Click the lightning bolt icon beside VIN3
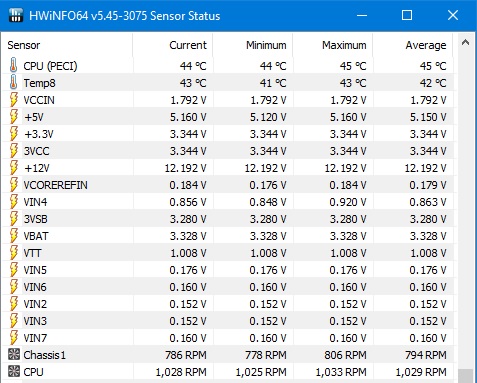Image resolution: width=477 pixels, height=383 pixels. 14,321
